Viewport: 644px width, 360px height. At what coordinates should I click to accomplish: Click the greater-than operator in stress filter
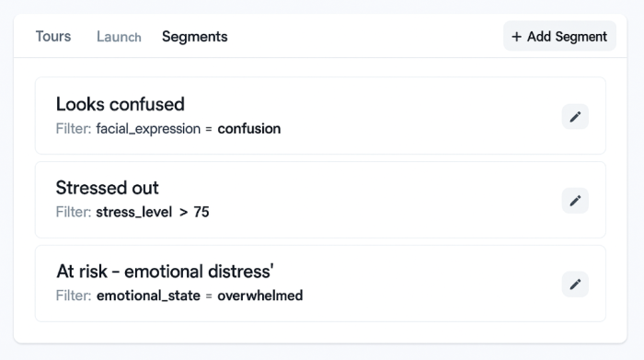[184, 212]
